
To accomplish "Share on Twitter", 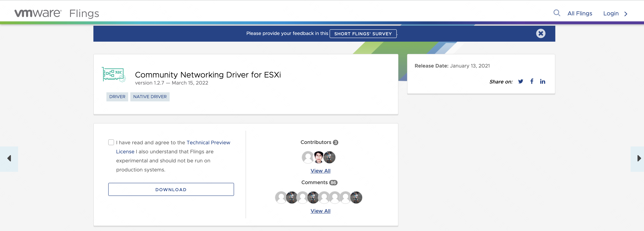I will (x=521, y=81).
